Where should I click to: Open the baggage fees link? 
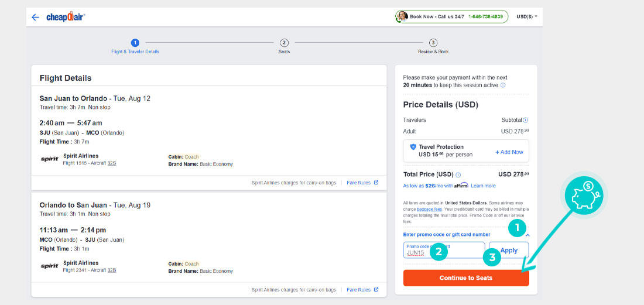click(x=429, y=209)
